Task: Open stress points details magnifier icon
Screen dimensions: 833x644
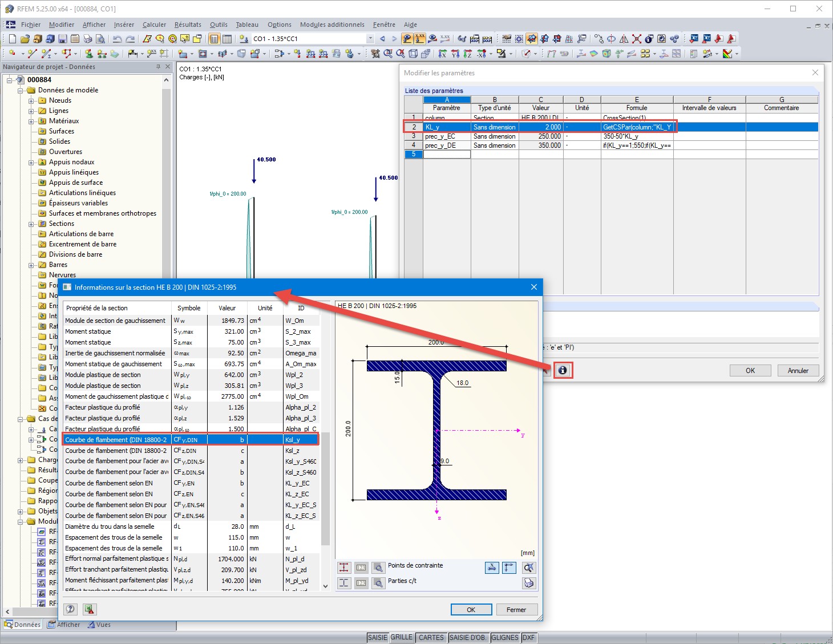Action: (x=378, y=568)
